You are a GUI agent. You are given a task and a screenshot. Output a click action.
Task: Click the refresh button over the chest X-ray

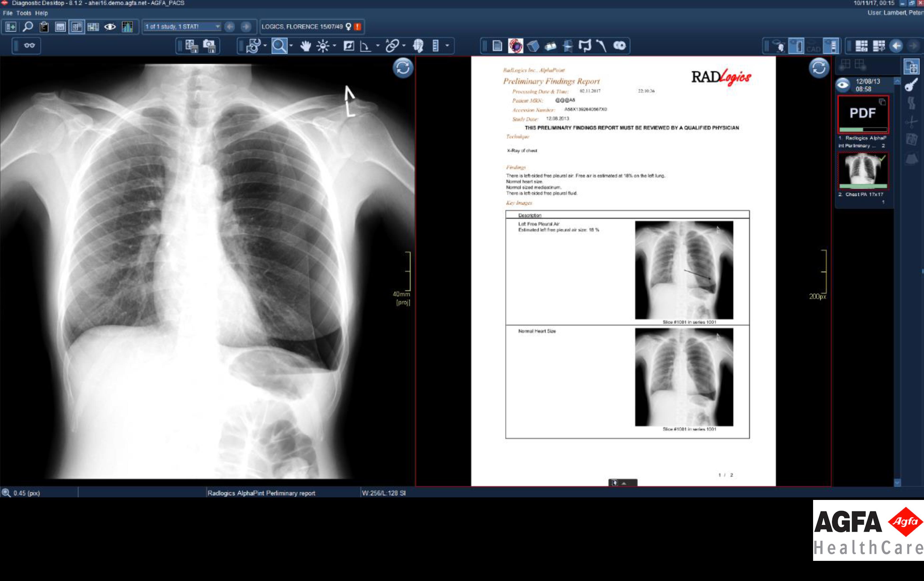(403, 68)
